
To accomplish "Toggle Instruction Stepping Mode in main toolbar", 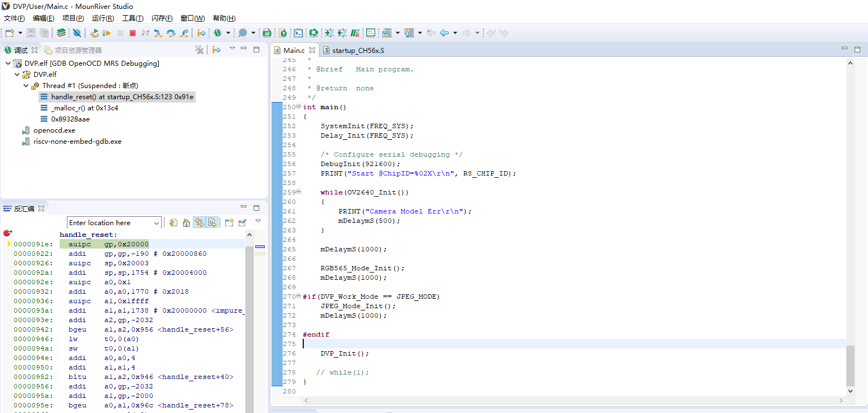I will tap(202, 33).
